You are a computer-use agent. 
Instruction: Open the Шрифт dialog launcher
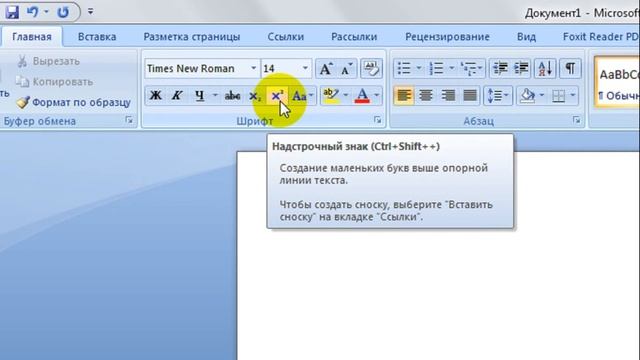[378, 120]
